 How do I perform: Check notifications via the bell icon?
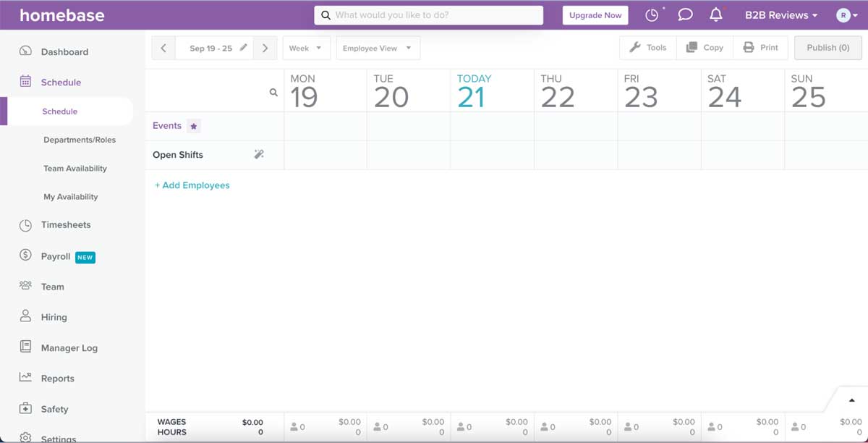[715, 14]
